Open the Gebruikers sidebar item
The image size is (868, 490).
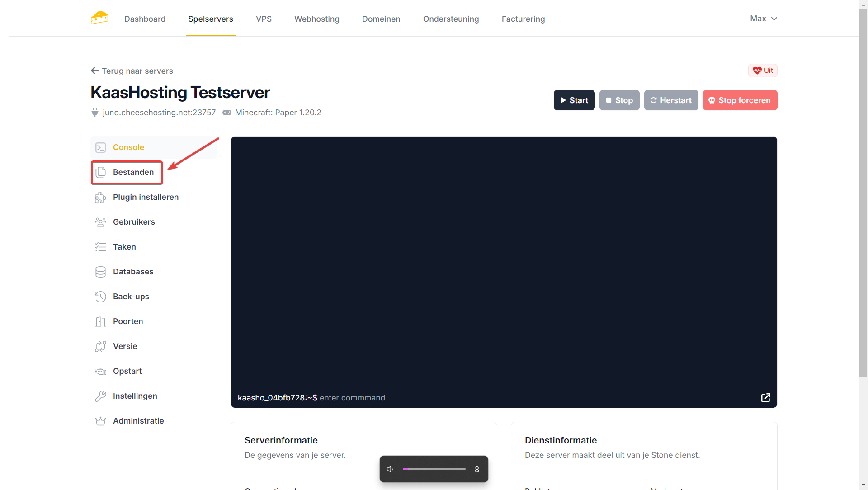click(x=134, y=222)
